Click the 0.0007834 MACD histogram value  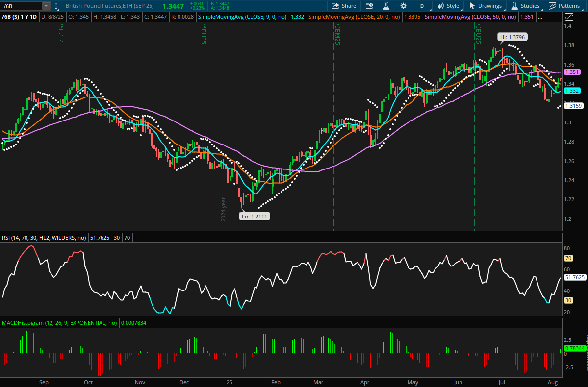pos(134,323)
